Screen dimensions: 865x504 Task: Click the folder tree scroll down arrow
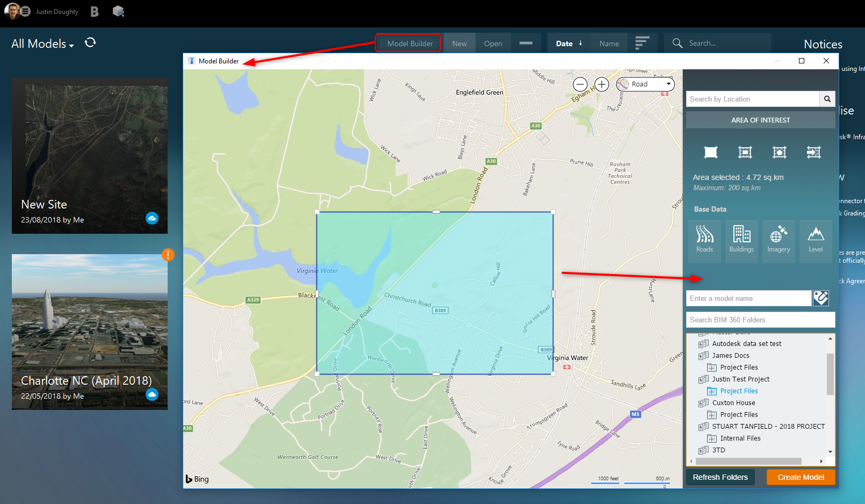(831, 452)
